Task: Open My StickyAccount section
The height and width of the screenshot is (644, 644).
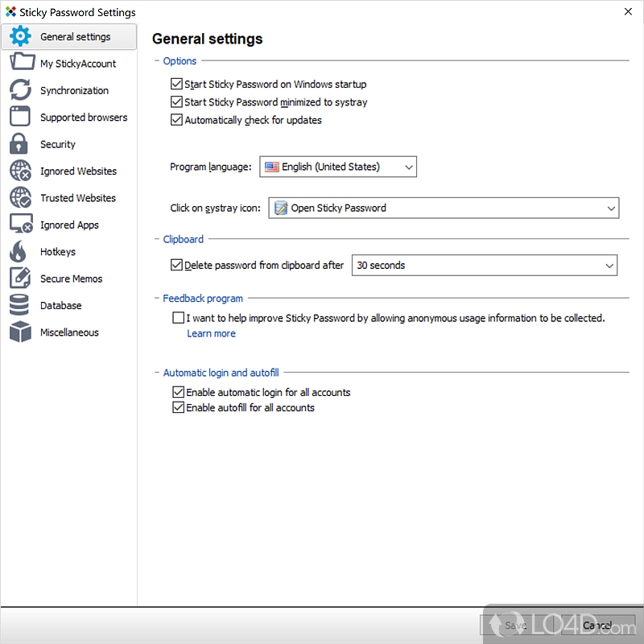Action: (x=78, y=64)
